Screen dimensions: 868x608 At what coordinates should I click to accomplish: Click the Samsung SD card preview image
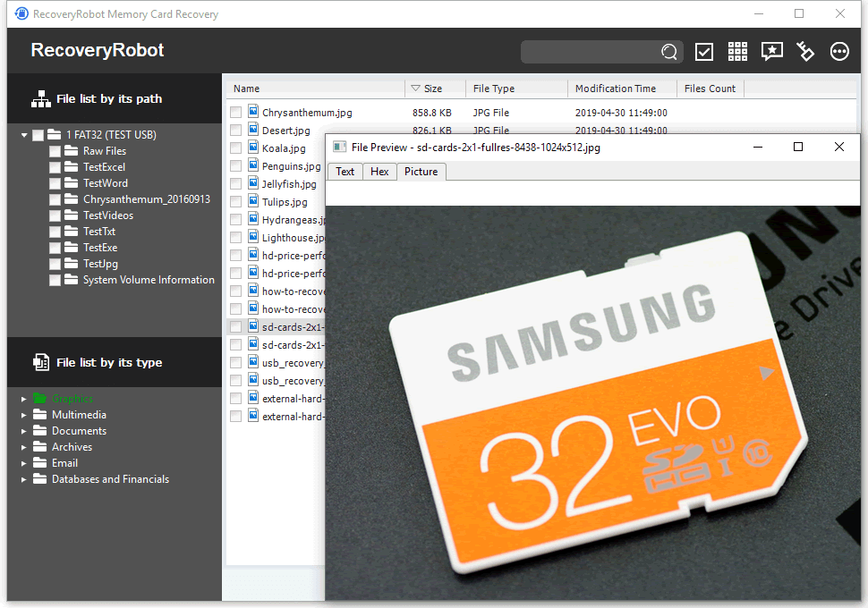pyautogui.click(x=593, y=403)
